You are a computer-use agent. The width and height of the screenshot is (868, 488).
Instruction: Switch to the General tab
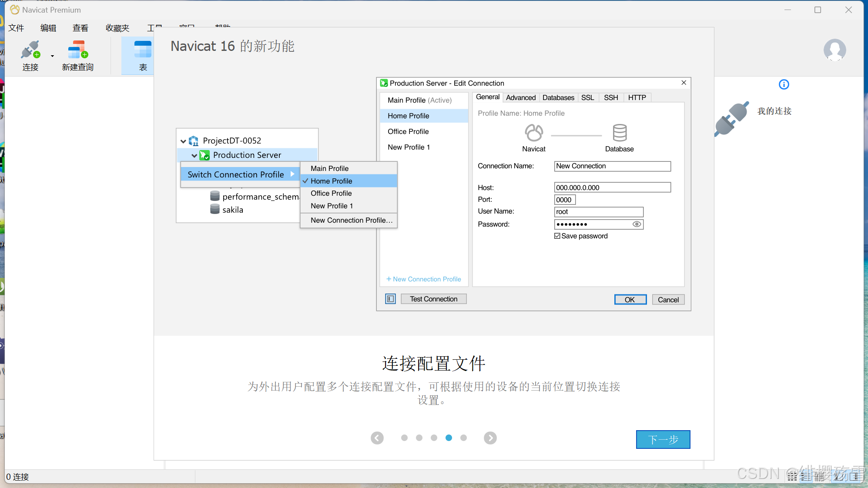tap(488, 97)
